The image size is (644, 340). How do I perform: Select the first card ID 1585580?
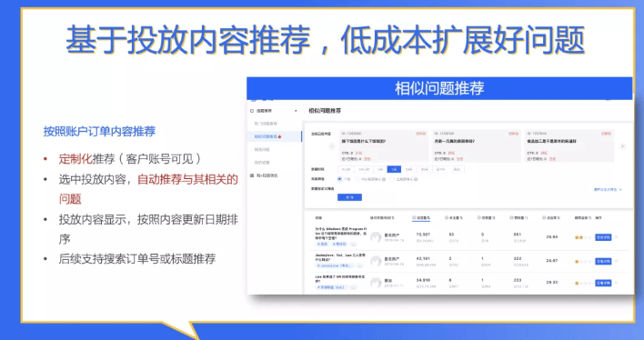coord(384,145)
